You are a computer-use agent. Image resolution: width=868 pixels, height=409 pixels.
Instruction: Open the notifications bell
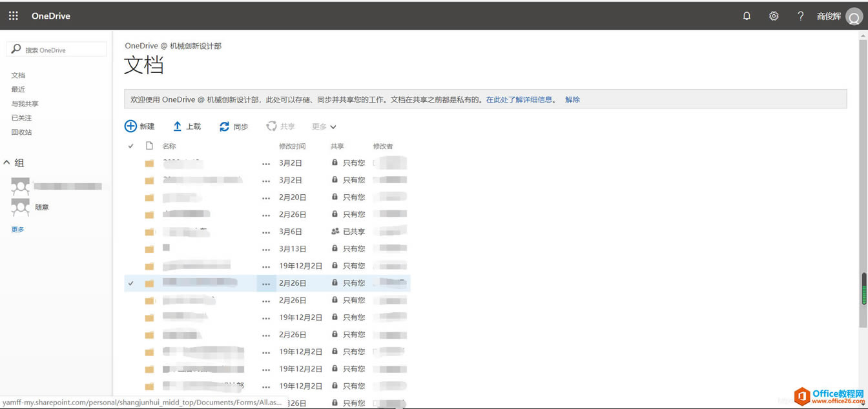point(747,16)
